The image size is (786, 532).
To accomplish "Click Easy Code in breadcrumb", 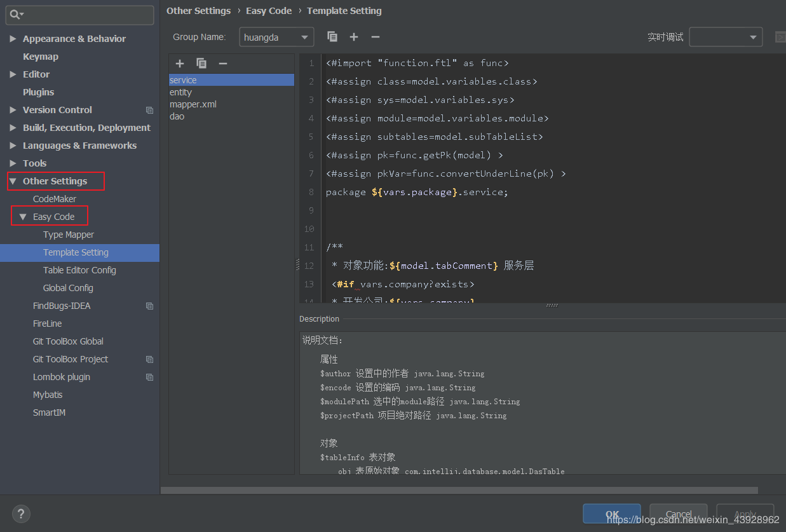I will pyautogui.click(x=269, y=11).
